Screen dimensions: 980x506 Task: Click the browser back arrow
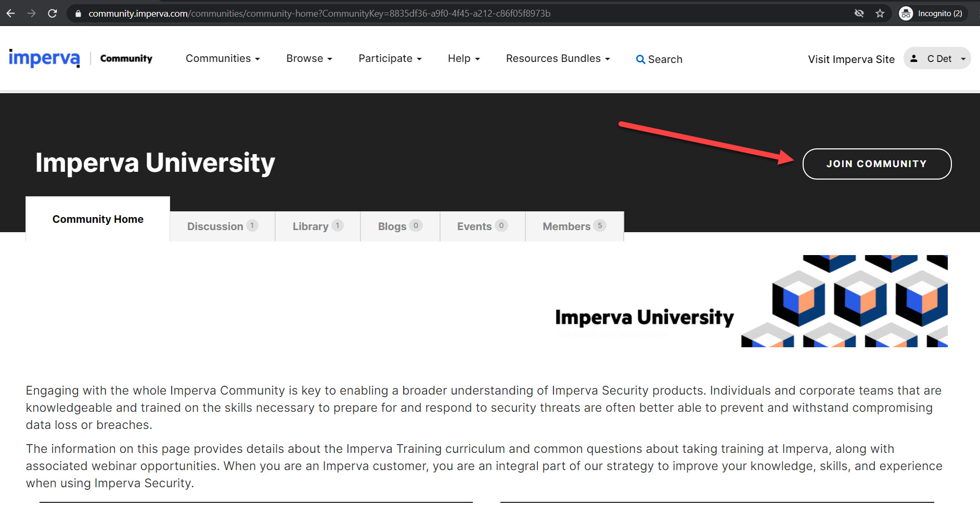[10, 13]
